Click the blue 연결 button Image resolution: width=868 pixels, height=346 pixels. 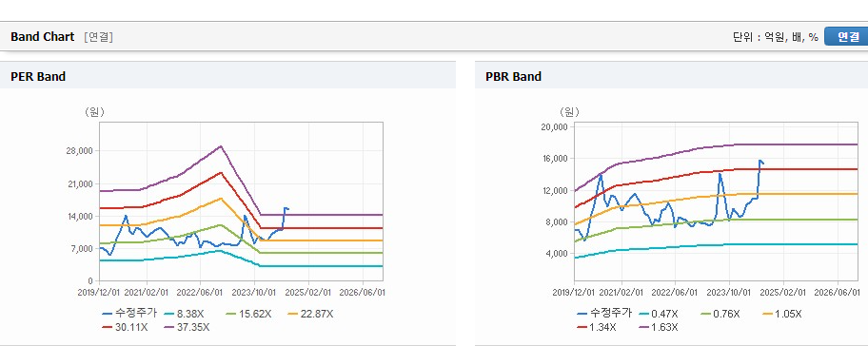point(846,36)
